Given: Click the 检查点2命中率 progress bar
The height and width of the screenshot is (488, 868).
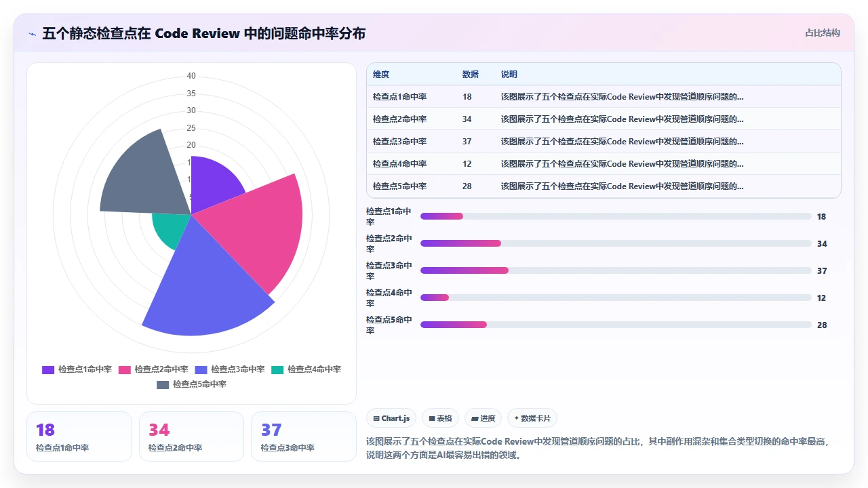Looking at the screenshot, I should point(616,243).
